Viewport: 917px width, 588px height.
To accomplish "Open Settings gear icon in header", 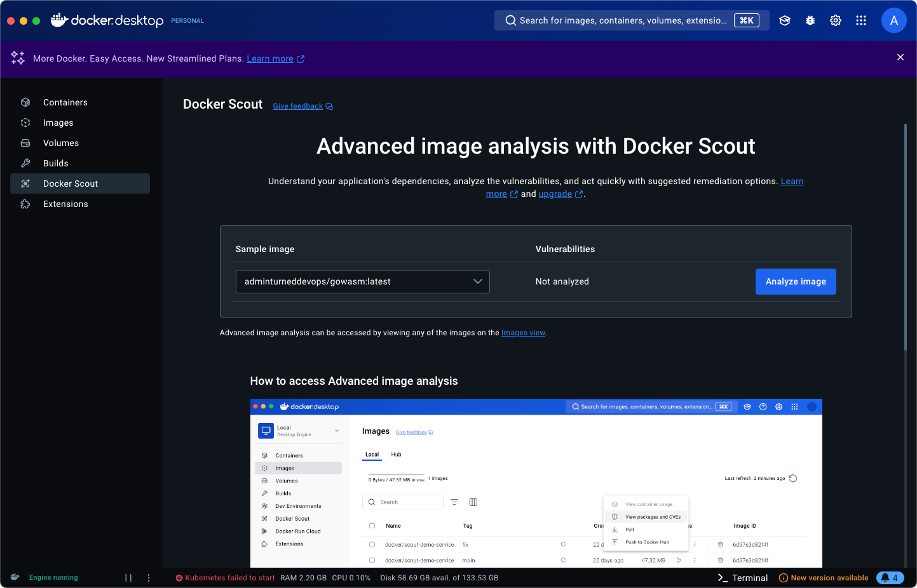I will pyautogui.click(x=836, y=20).
